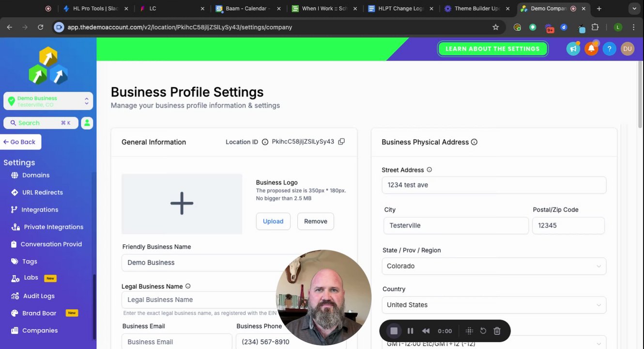Open the Demo Business location switcher
Image resolution: width=644 pixels, height=349 pixels.
click(x=48, y=101)
